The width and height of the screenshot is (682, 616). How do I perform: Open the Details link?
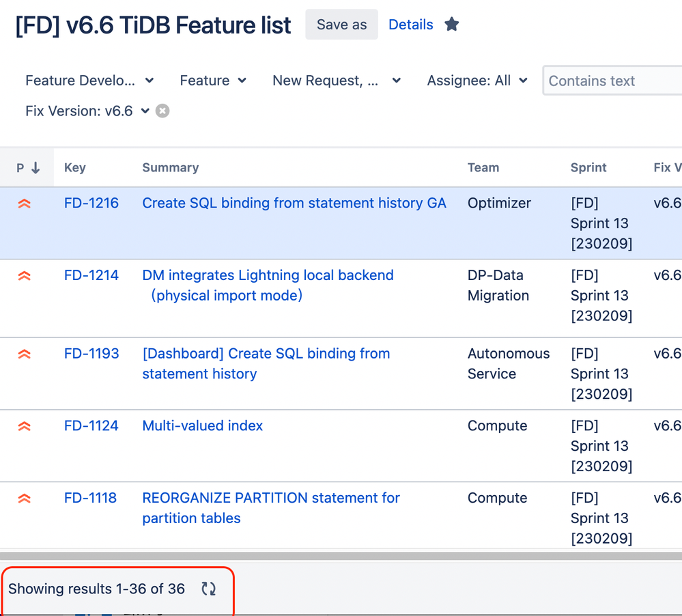tap(410, 25)
